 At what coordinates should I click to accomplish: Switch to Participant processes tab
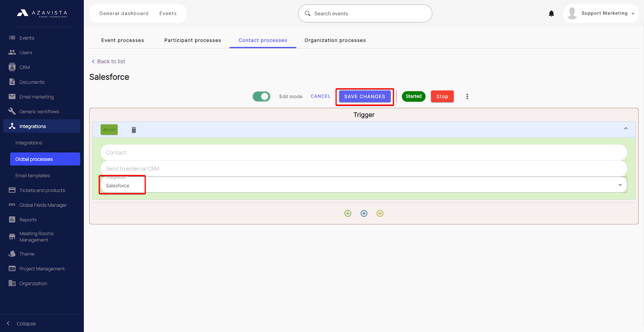(192, 40)
